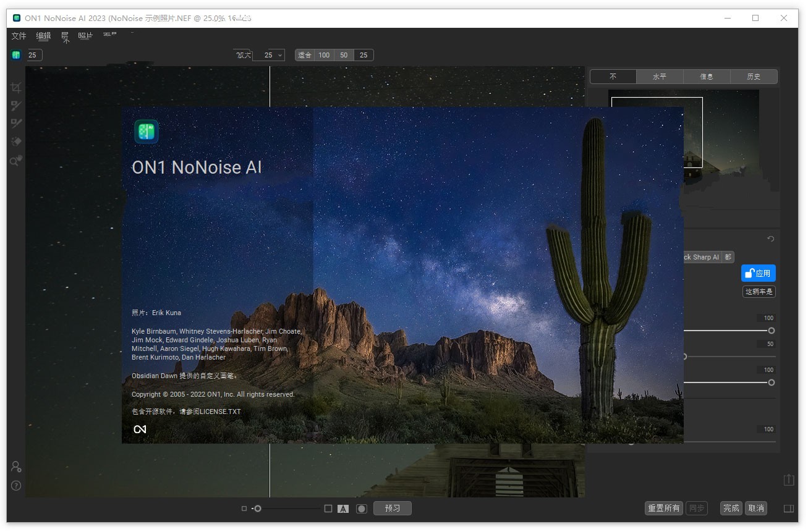Click the reset arrow icon in right panel
808x532 pixels.
(771, 239)
